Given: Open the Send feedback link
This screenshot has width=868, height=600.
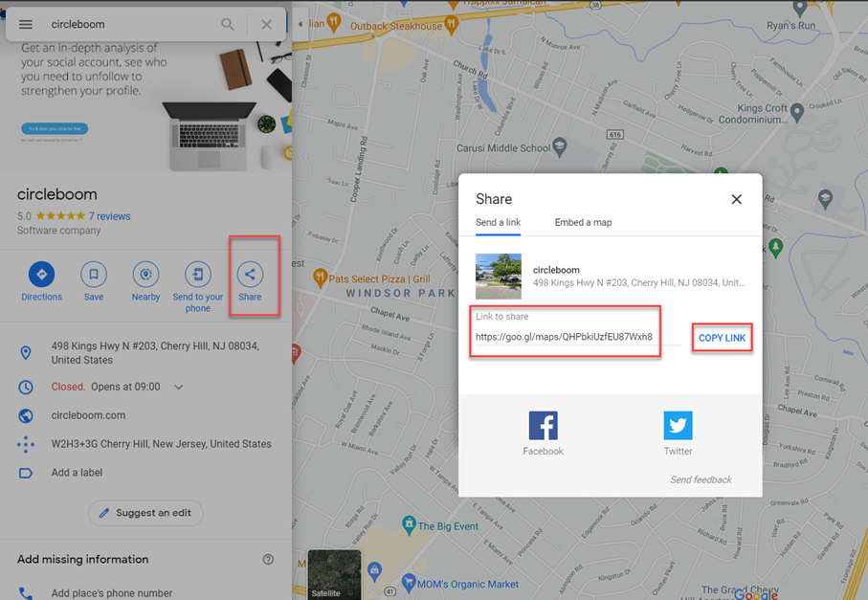Looking at the screenshot, I should pos(701,478).
